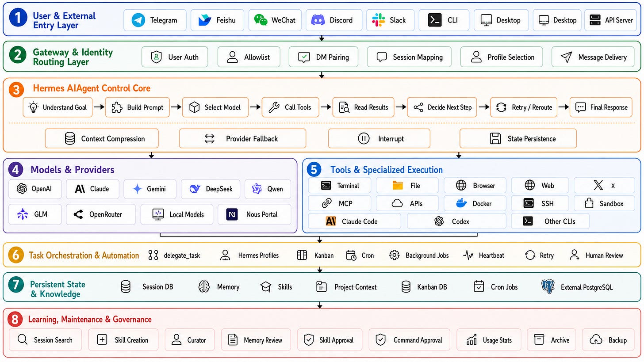Click the Sandbox padlock icon
Screen dimensions: 644x362
[x=589, y=203]
